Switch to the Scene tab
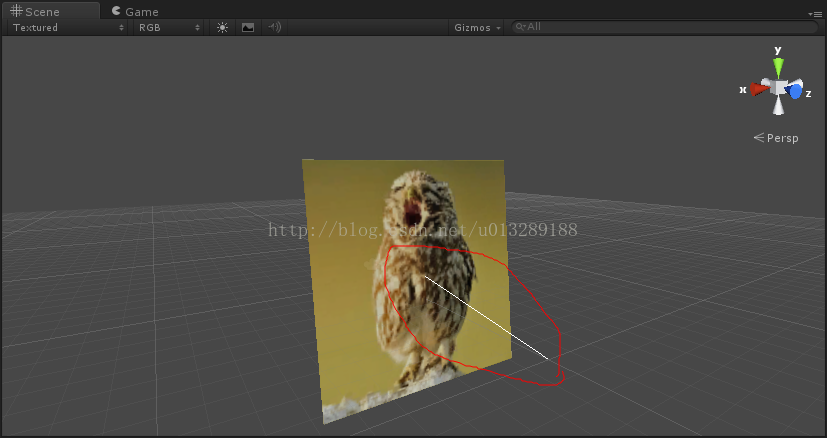This screenshot has width=827, height=438. tap(36, 11)
